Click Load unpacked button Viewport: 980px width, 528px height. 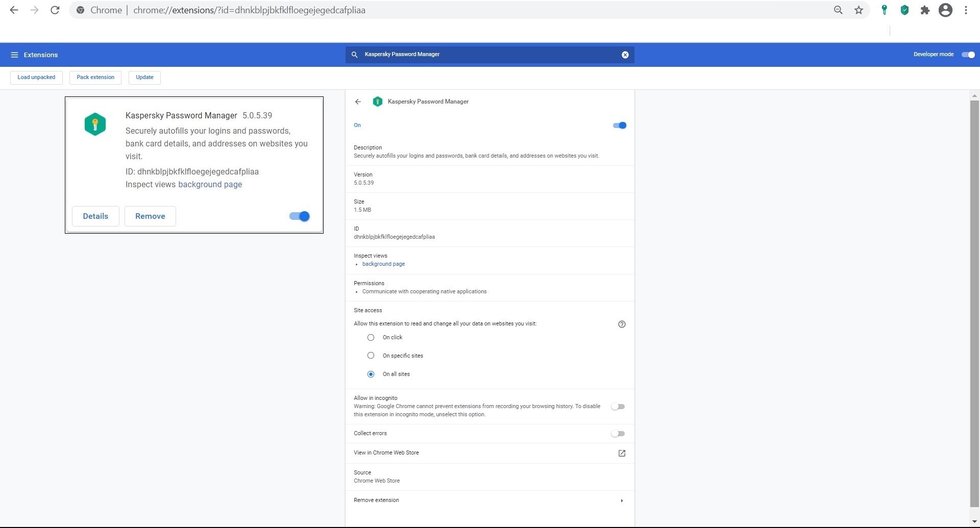pyautogui.click(x=36, y=78)
